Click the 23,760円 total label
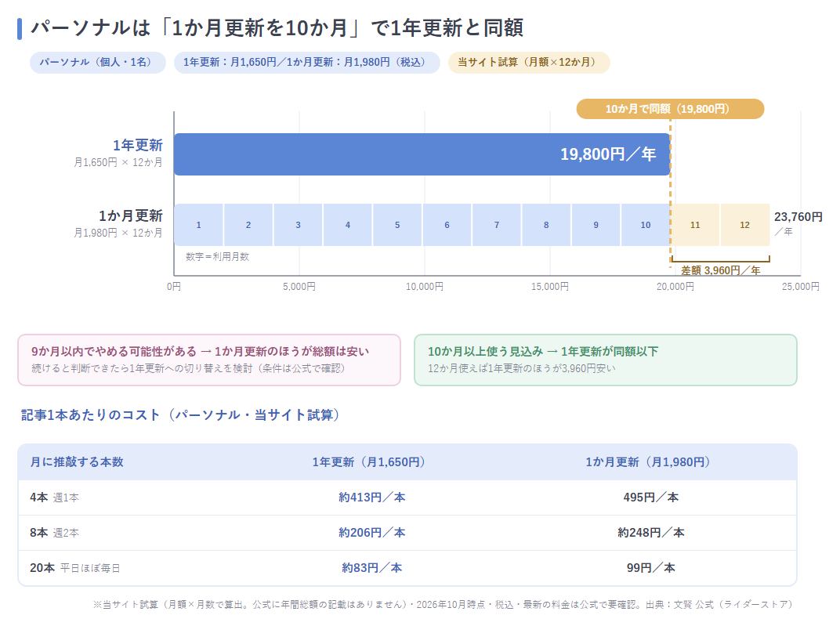 (x=798, y=217)
